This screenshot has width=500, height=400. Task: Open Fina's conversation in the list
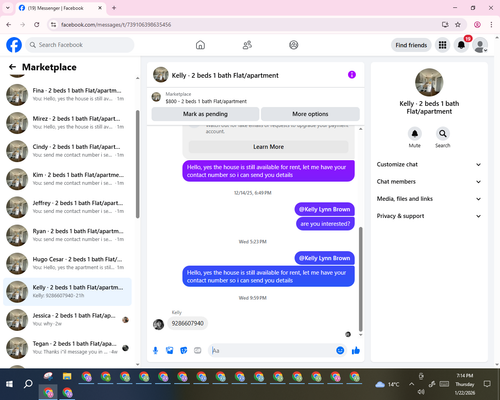tap(67, 94)
